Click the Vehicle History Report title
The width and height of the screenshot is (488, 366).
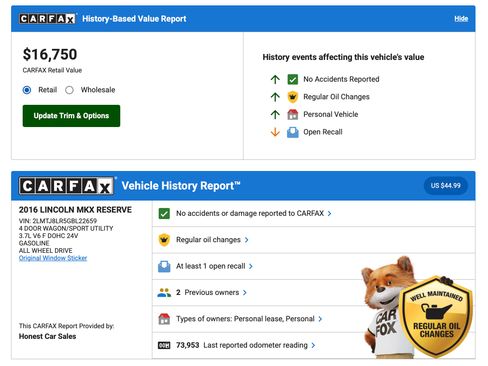(181, 186)
